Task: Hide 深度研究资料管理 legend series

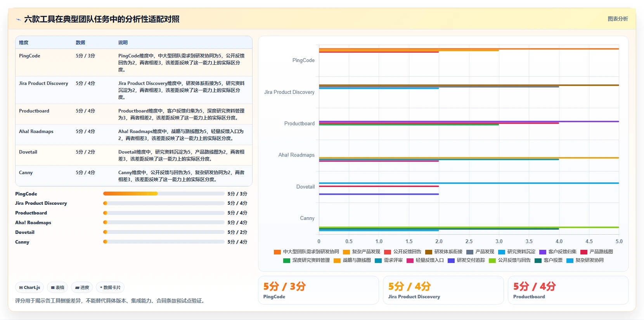Action: coord(306,260)
